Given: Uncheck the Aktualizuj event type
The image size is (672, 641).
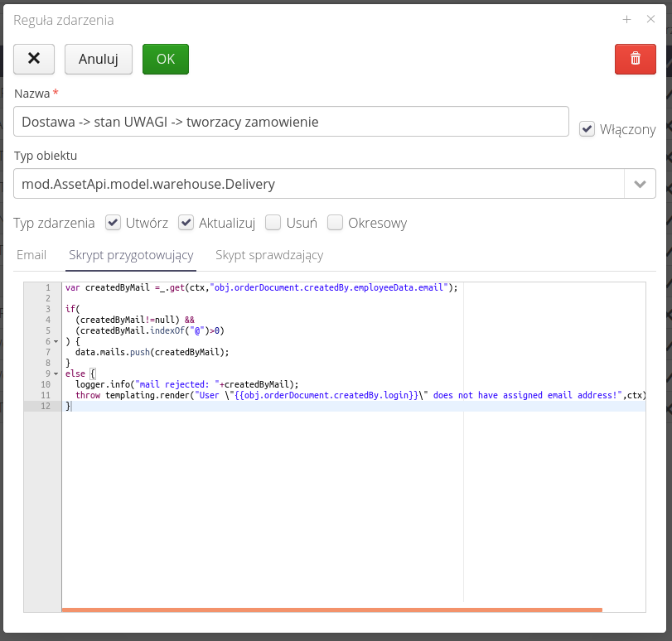Looking at the screenshot, I should point(186,223).
